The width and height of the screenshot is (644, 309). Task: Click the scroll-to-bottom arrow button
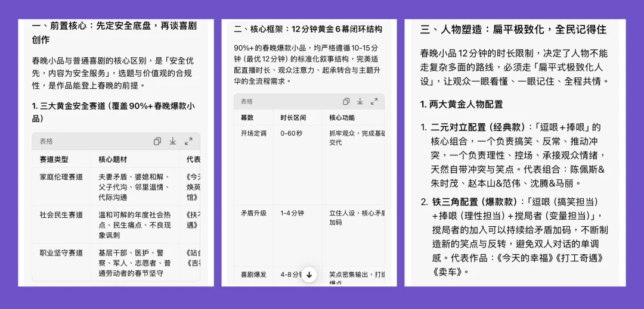click(309, 274)
